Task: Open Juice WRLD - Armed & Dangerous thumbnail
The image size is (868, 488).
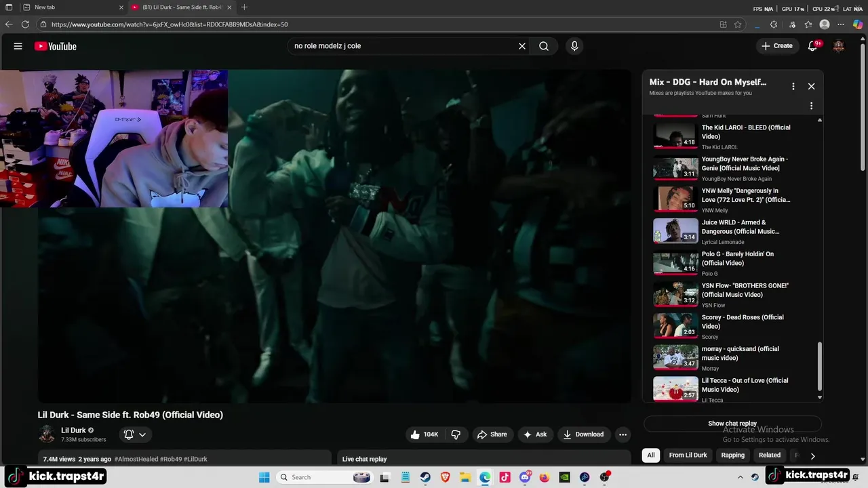Action: (x=675, y=230)
